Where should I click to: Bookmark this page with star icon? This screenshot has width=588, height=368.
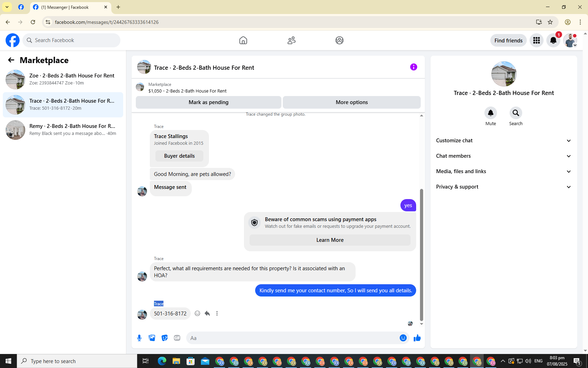click(550, 22)
